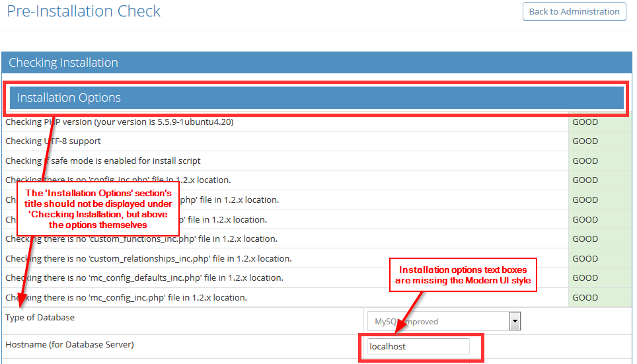
Task: Select the Checking PHP version row text
Action: tap(119, 122)
